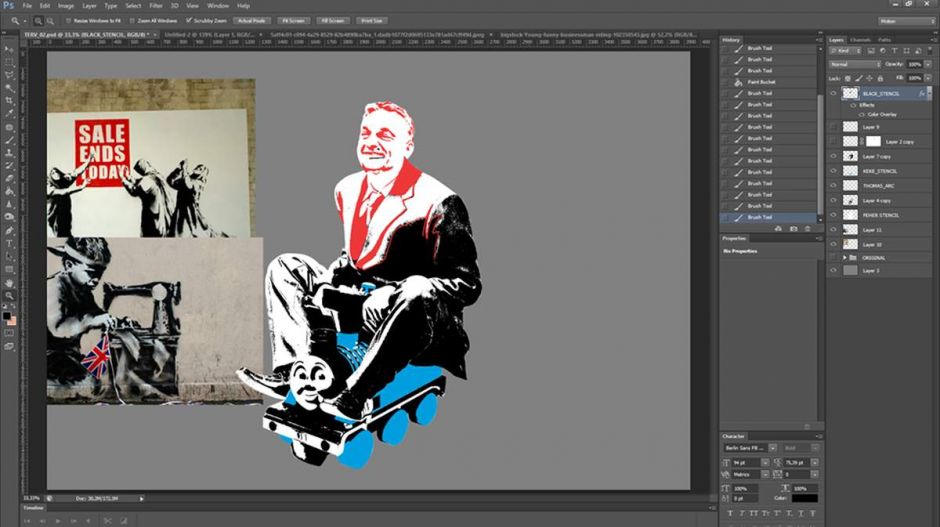Open the Opacity dropdown arrow
The height and width of the screenshot is (527, 940).
(x=928, y=64)
